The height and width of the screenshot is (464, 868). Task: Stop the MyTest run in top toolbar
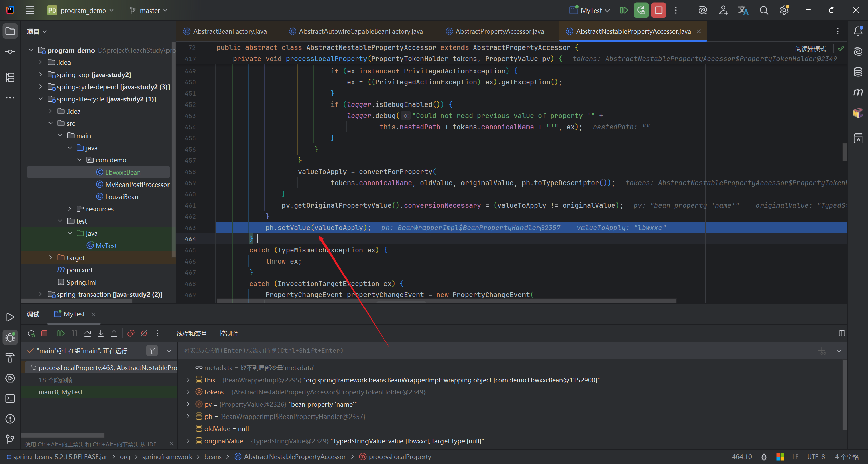[x=658, y=11]
